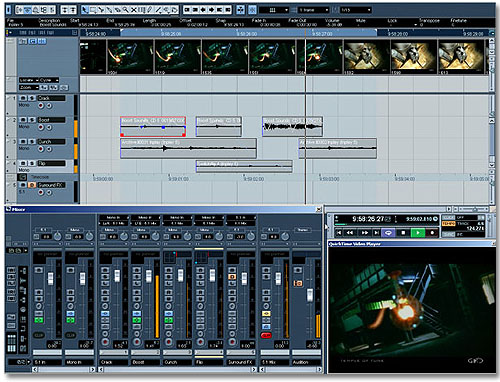Open input routing dropdown above Crack channel

click(114, 217)
